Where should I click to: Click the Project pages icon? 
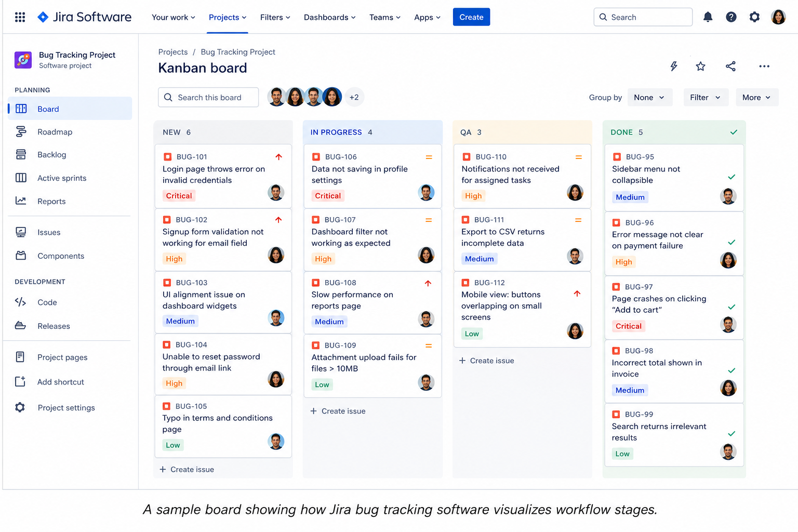[20, 357]
